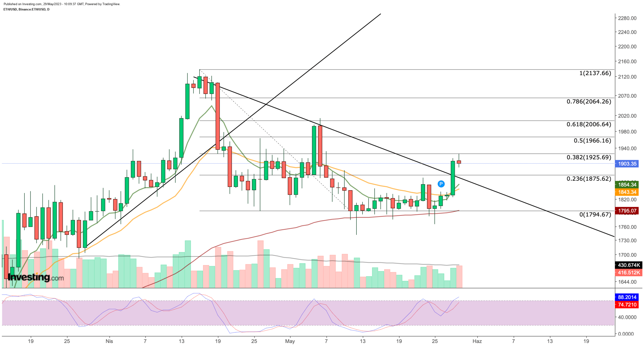Click the May month label on time axis
The image size is (644, 346).
[290, 341]
